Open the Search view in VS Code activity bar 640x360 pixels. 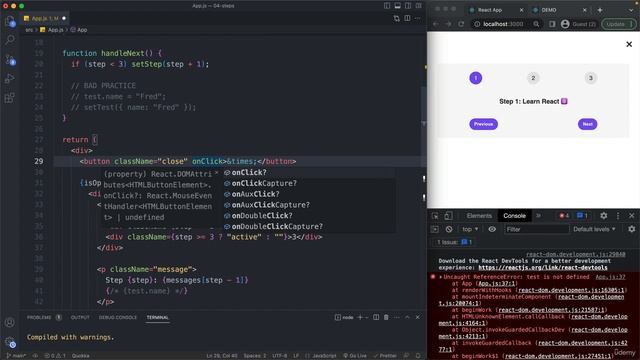coord(10,40)
